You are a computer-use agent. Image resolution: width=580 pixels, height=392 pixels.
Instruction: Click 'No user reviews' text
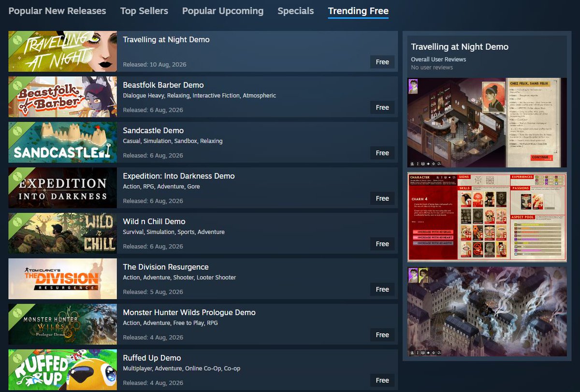[432, 68]
